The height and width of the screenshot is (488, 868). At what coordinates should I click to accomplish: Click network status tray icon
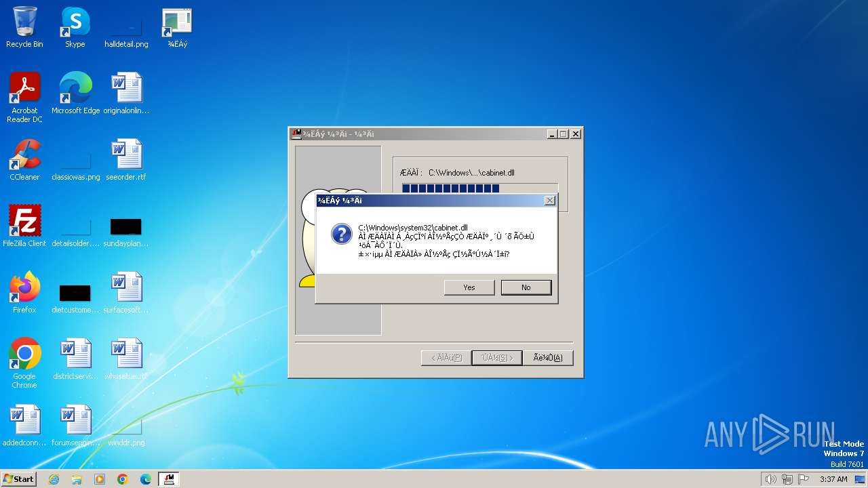(x=787, y=479)
